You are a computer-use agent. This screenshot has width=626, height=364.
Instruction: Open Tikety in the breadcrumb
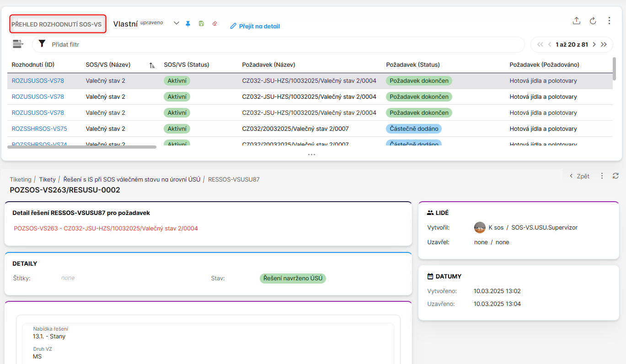tap(47, 180)
